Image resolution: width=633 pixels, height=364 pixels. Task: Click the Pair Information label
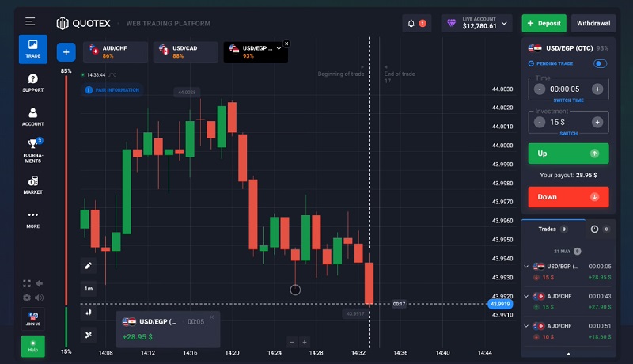(x=117, y=90)
